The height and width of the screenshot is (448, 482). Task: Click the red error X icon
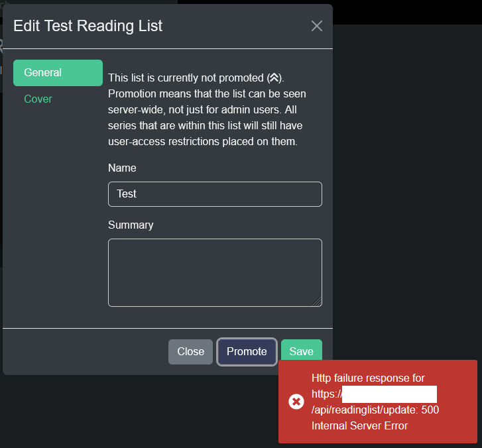[x=296, y=402]
